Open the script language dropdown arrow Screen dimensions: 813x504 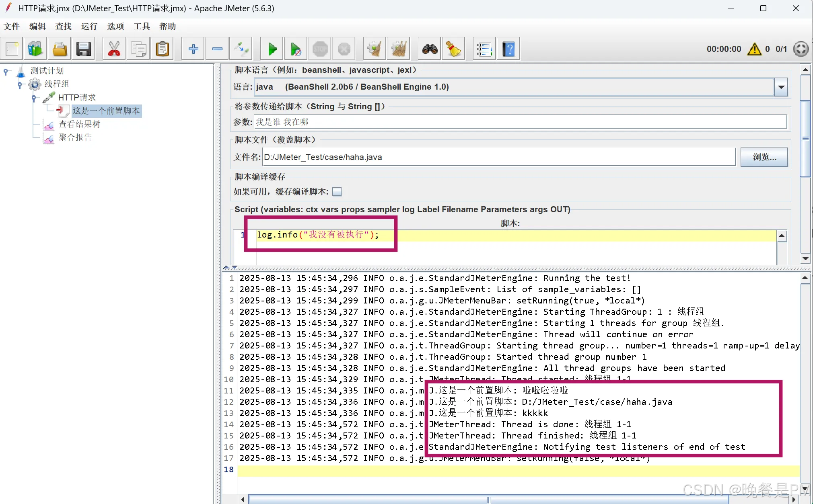pos(781,87)
